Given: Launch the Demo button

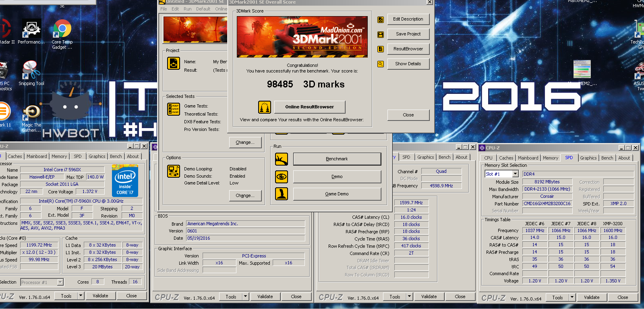Looking at the screenshot, I should 337,176.
